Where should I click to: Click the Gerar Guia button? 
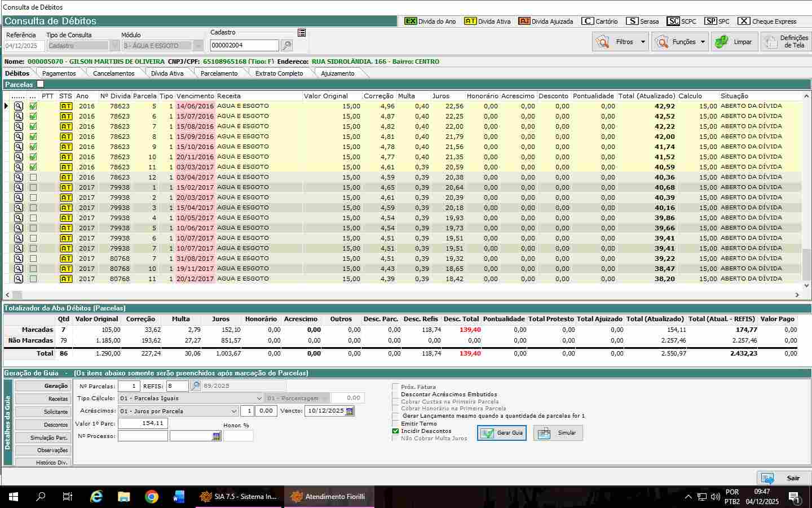coord(502,433)
